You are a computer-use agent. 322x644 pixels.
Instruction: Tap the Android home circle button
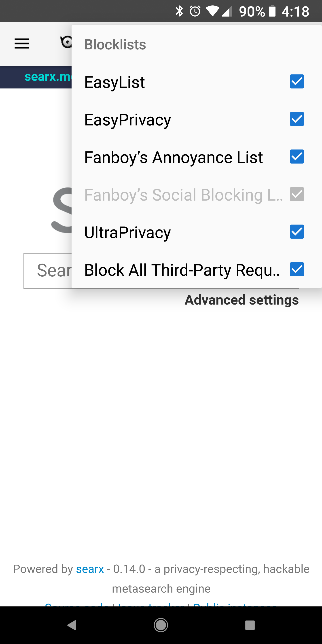[x=161, y=625]
